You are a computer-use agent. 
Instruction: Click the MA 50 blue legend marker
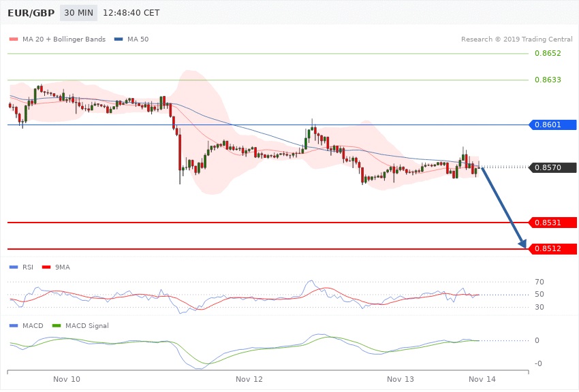click(119, 39)
